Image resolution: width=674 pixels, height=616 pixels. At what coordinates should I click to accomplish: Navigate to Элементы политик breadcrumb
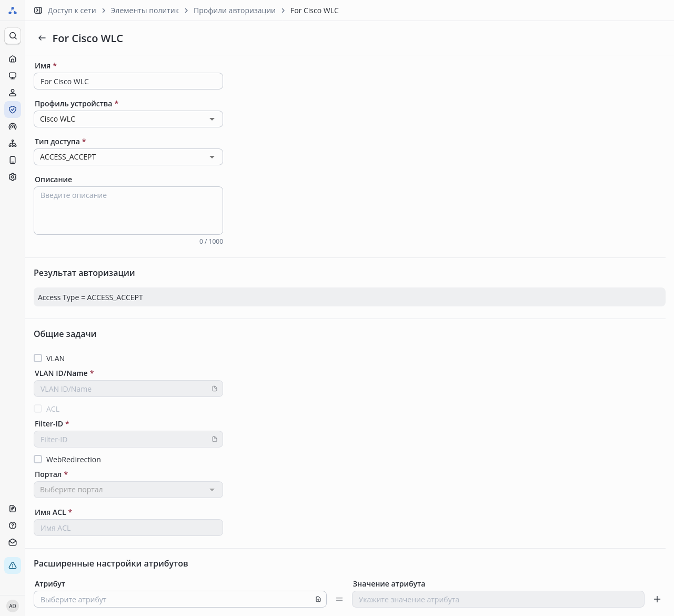pos(145,11)
